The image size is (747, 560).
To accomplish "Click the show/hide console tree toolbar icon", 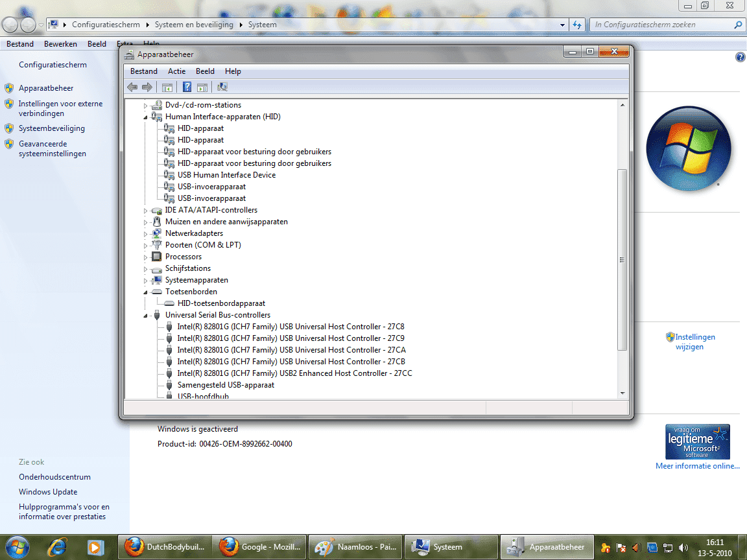I will pyautogui.click(x=167, y=87).
